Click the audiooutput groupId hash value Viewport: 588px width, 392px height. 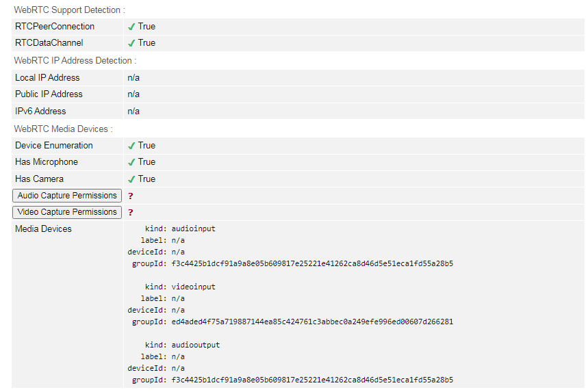(312, 380)
